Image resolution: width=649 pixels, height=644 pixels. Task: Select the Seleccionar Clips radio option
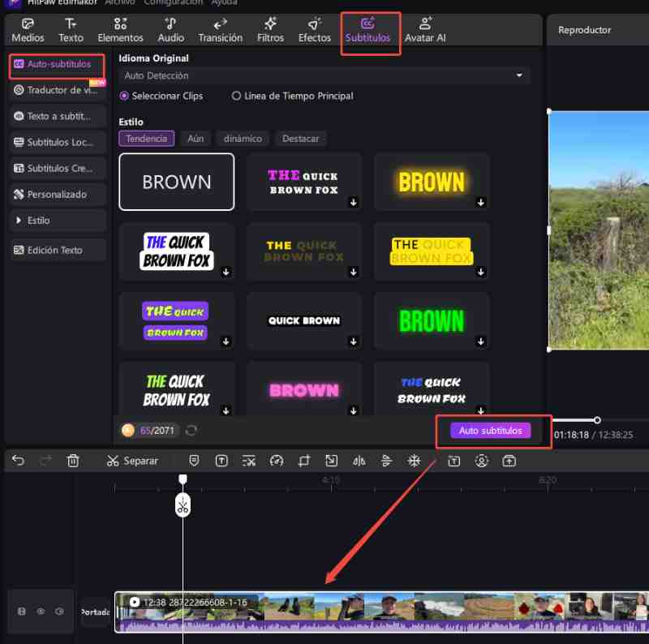[124, 96]
